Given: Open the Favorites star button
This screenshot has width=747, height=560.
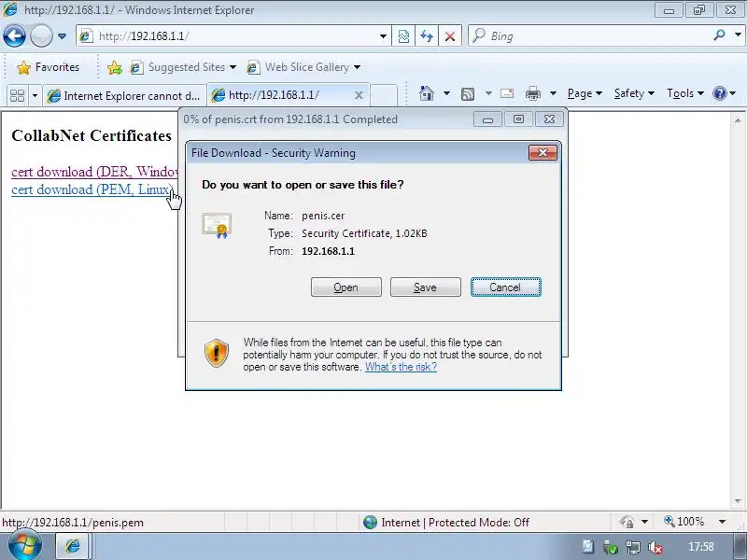Looking at the screenshot, I should (48, 67).
